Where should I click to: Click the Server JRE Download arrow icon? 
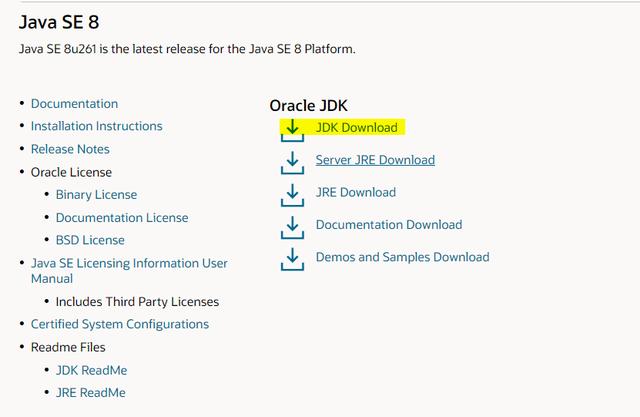[x=292, y=163]
